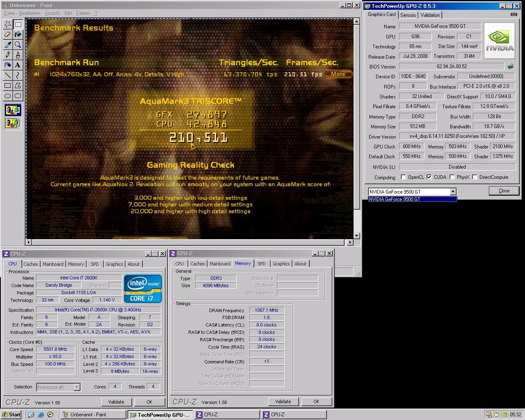Open Graphics tab in CPU-Z Memory window
This screenshot has width=525, height=420.
(x=281, y=264)
